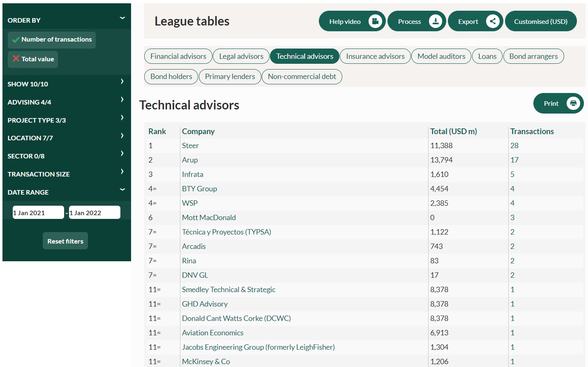The image size is (588, 367).
Task: Open the DNV GL company link
Action: click(195, 275)
